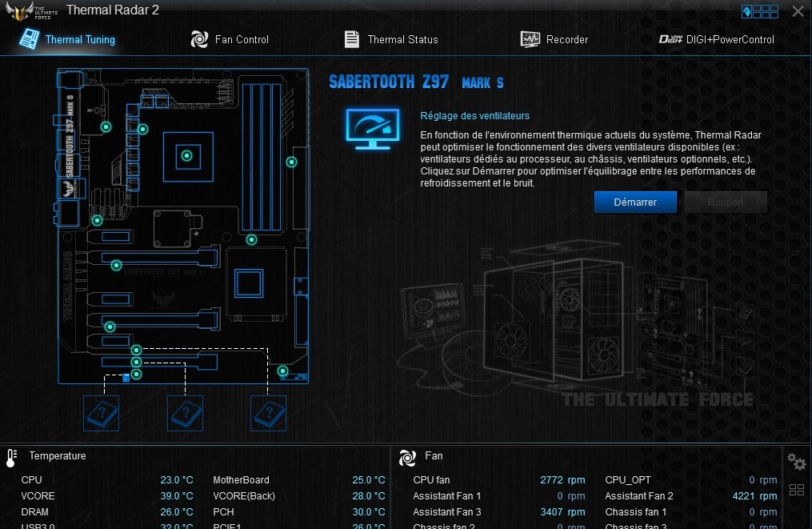Click the window view-mode icon beside the close button
This screenshot has height=529, width=812.
click(760, 11)
